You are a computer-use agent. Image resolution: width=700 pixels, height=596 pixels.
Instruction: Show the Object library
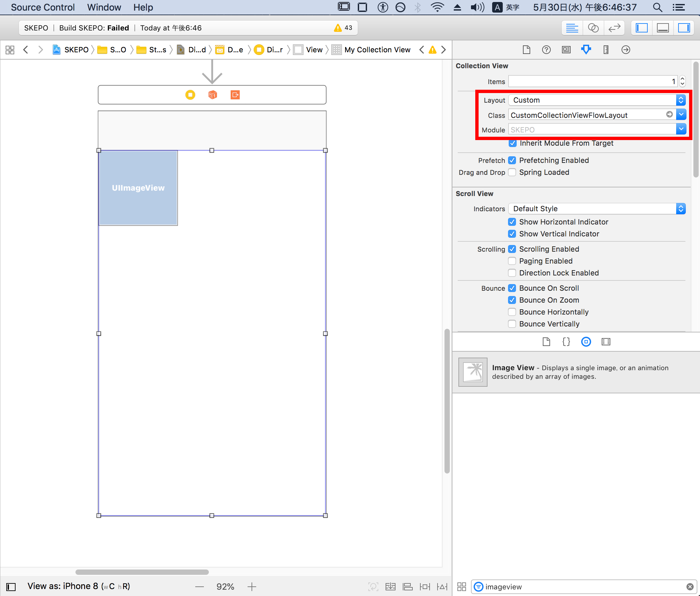pyautogui.click(x=586, y=342)
